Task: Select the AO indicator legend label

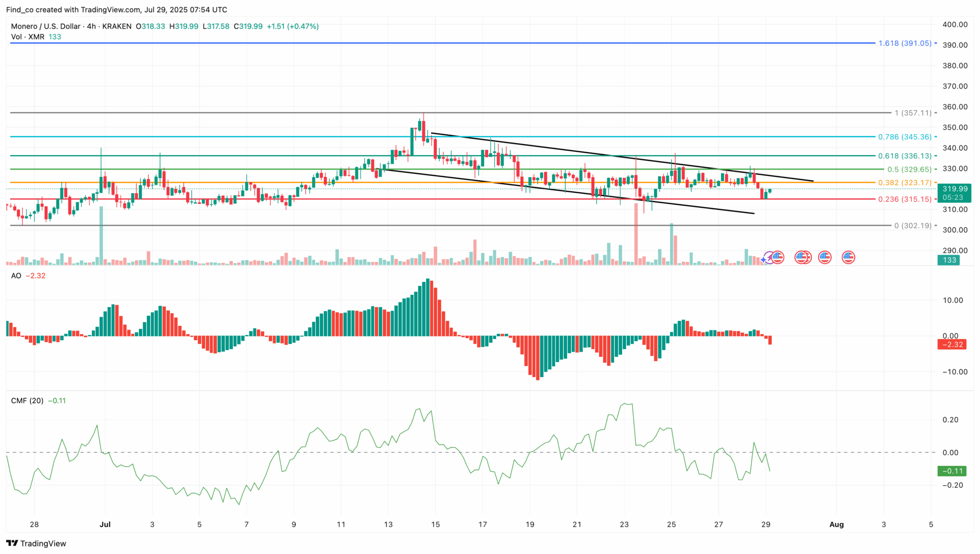Action: tap(16, 276)
